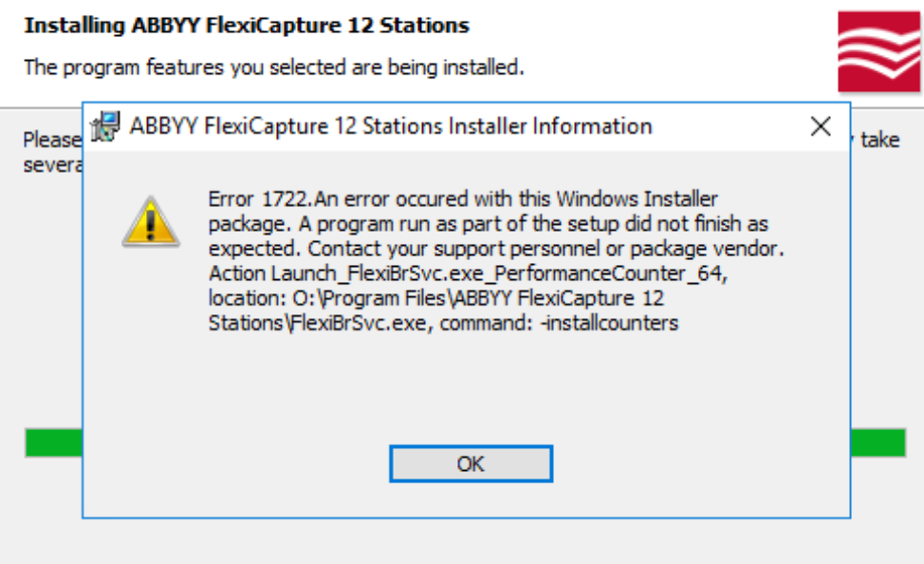Click the yellow warning triangle icon
This screenshot has height=564, width=924.
pyautogui.click(x=151, y=222)
